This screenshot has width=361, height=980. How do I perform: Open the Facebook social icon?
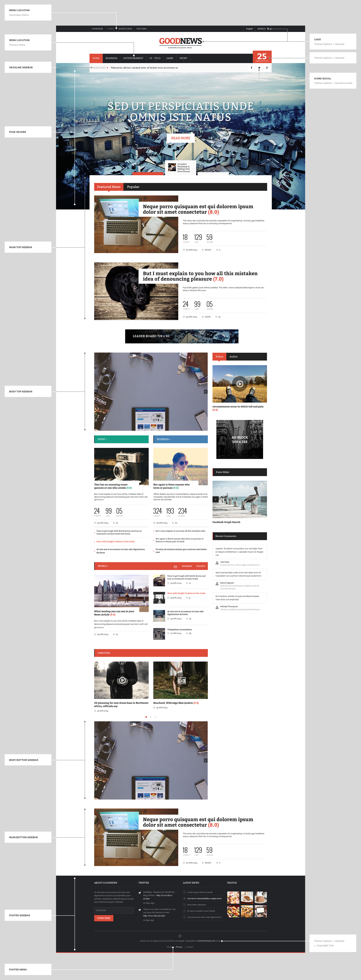tap(251, 68)
